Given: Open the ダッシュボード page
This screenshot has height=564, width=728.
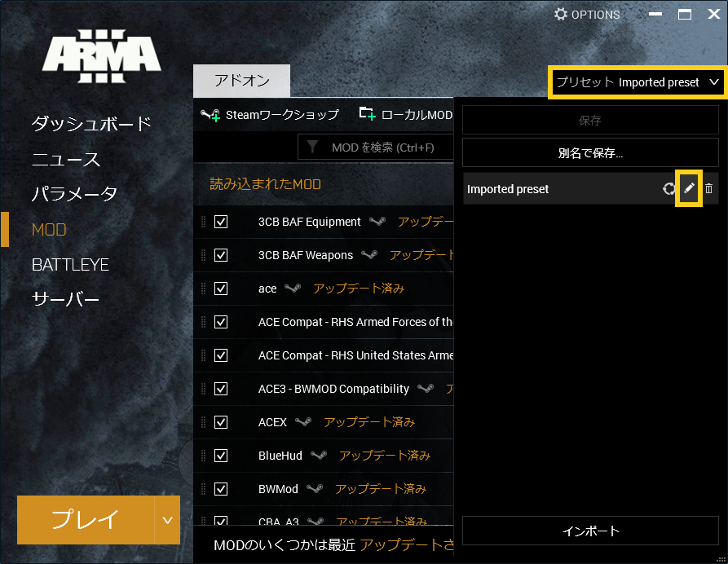Looking at the screenshot, I should pos(91,124).
